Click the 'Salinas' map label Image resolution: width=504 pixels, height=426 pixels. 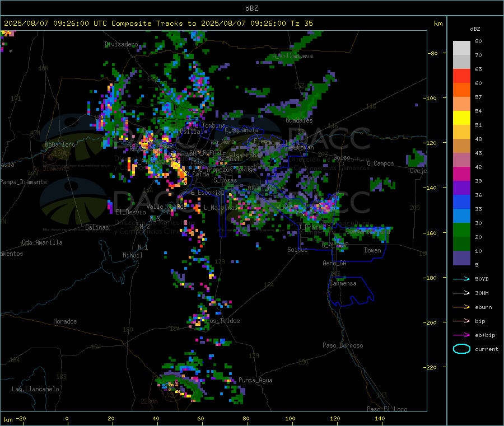97,227
